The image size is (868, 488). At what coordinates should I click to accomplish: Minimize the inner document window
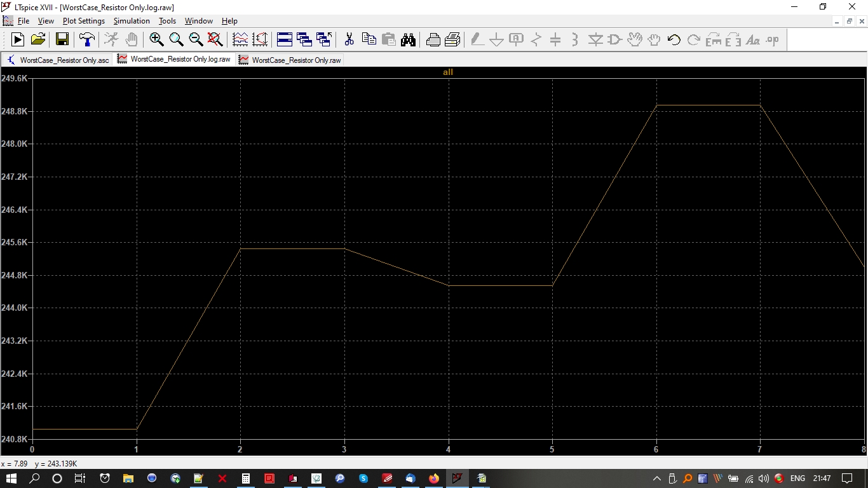(x=838, y=21)
